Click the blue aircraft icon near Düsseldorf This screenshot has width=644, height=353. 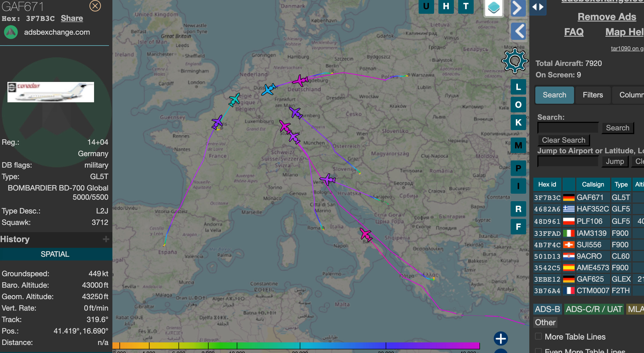(269, 89)
